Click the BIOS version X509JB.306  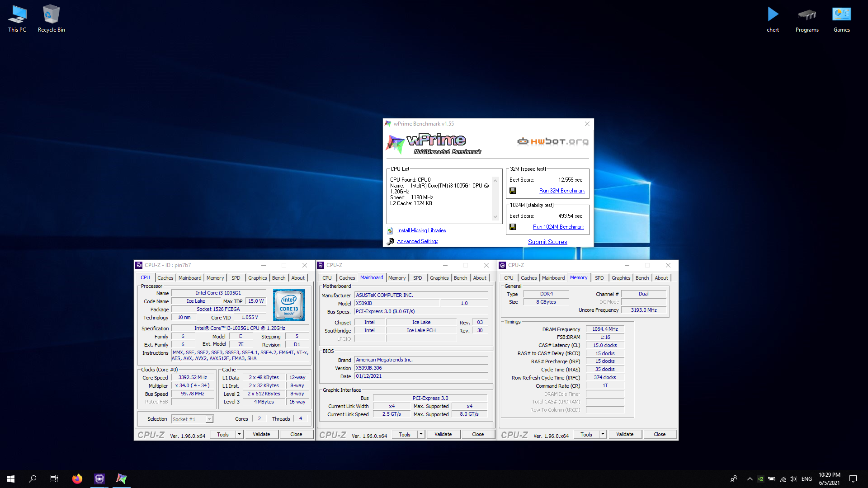pos(421,368)
